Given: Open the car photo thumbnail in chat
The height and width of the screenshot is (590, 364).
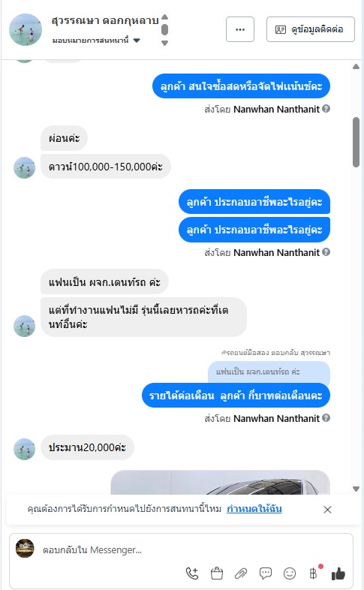Looking at the screenshot, I should (x=221, y=483).
